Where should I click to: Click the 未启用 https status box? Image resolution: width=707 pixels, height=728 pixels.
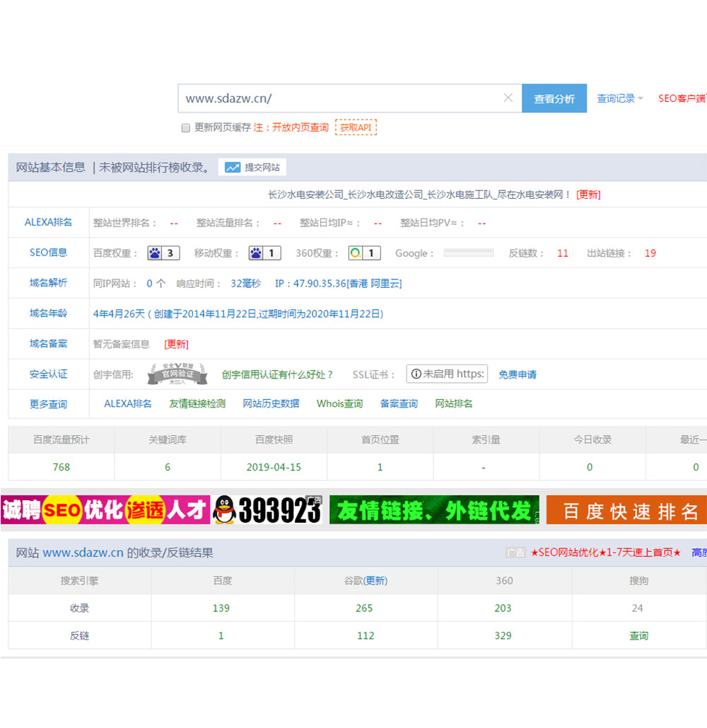447,374
